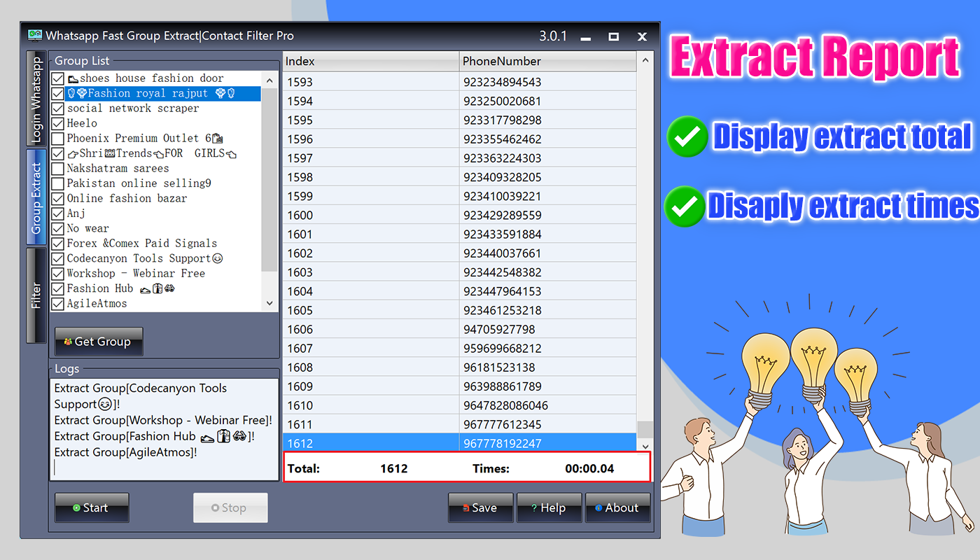Click the disabled Stop button
The width and height of the screenshot is (980, 560).
(x=230, y=507)
